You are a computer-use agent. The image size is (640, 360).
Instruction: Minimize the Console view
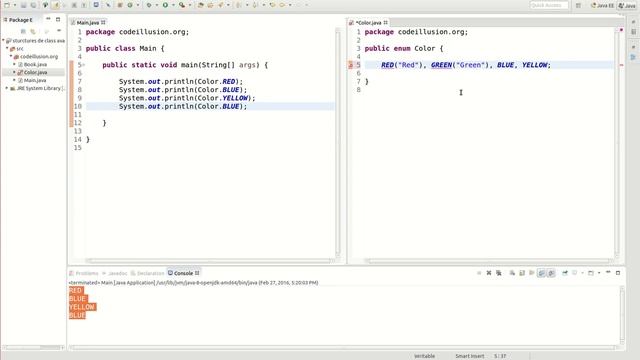click(x=608, y=272)
